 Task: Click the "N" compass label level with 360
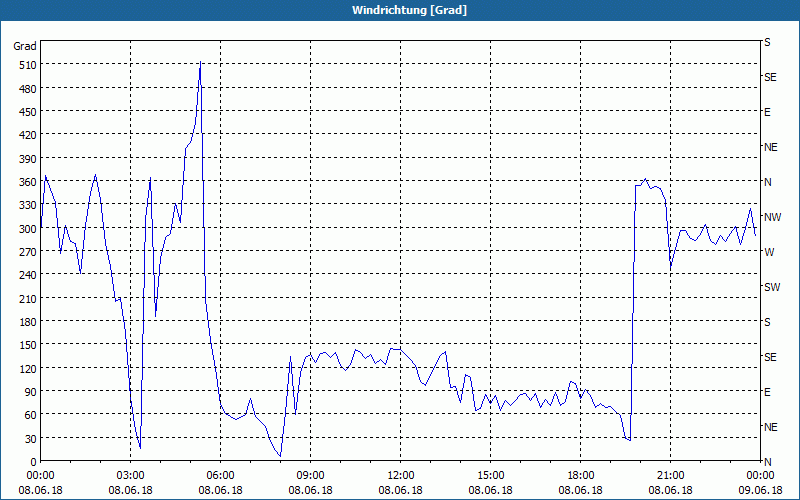tap(767, 182)
